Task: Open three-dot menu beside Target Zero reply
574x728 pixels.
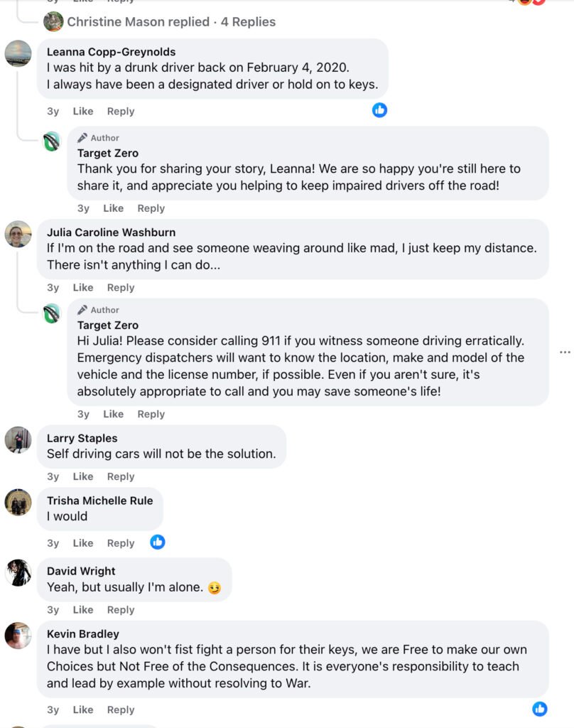Action: click(x=565, y=352)
